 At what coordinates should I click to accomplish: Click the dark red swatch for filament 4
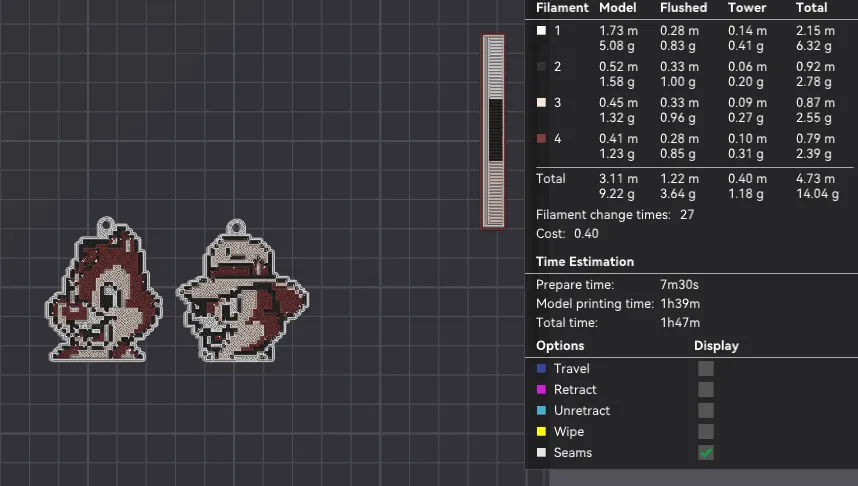(x=541, y=139)
